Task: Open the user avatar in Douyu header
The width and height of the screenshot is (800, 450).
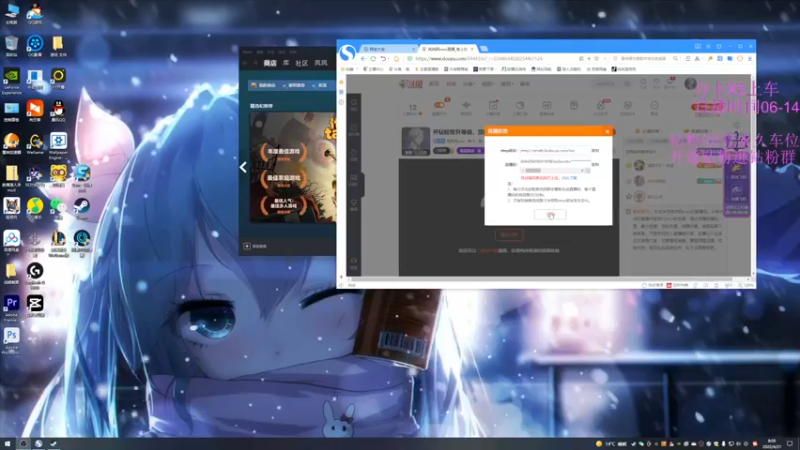Action: point(690,83)
